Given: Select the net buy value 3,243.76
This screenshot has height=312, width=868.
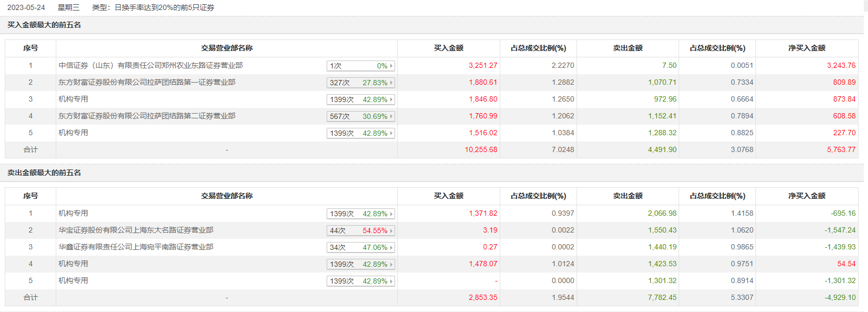Looking at the screenshot, I should [x=841, y=65].
